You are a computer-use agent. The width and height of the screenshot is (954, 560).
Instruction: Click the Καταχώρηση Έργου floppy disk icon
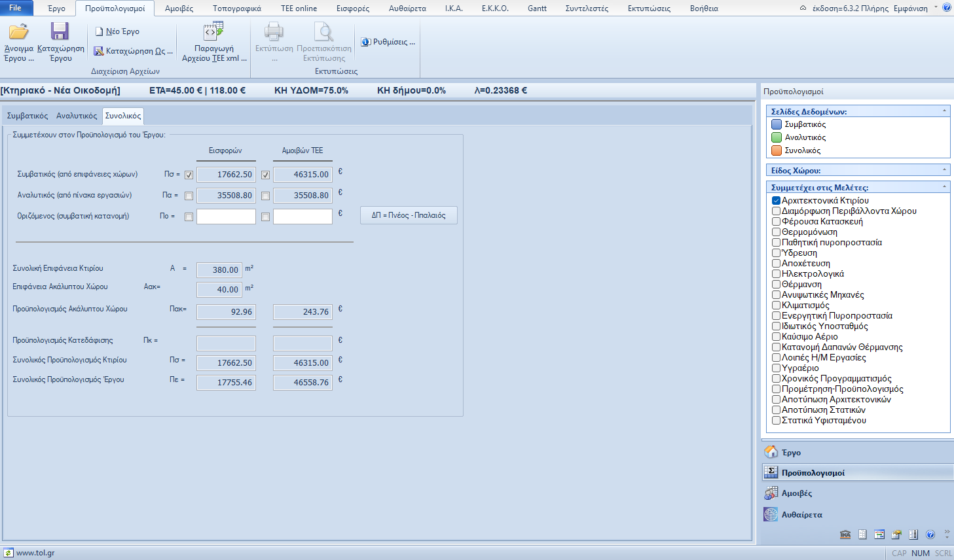click(60, 31)
